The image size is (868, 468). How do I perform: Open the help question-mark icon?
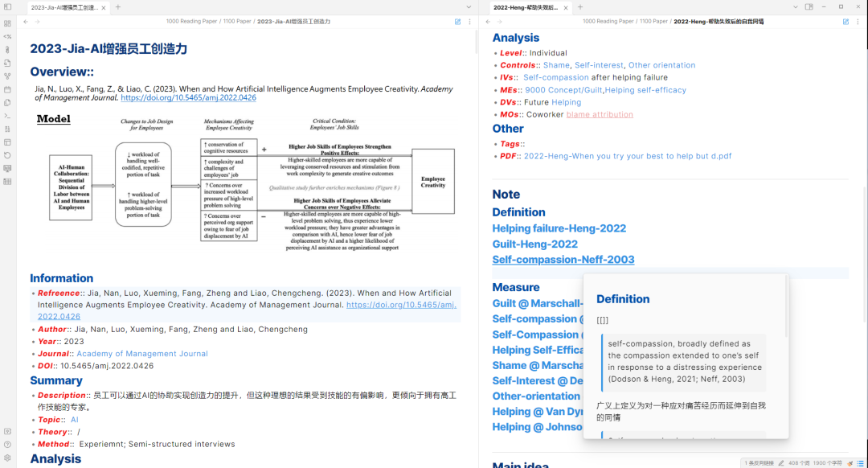7,445
